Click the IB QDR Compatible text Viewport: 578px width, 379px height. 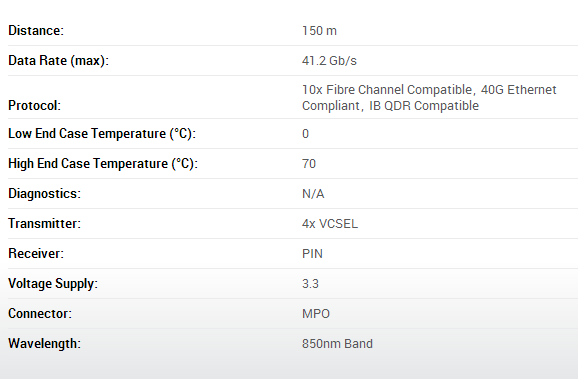pos(424,106)
